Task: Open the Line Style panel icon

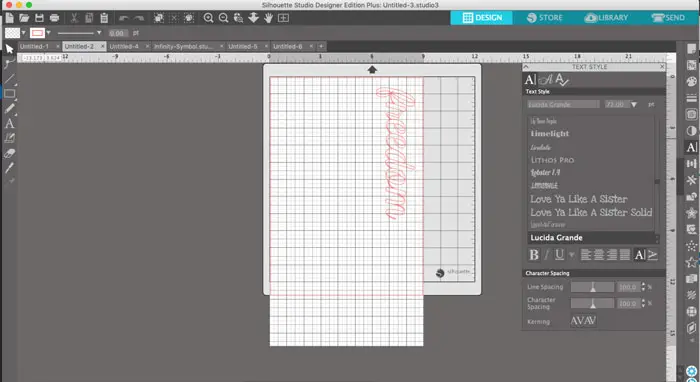Action: tap(692, 98)
